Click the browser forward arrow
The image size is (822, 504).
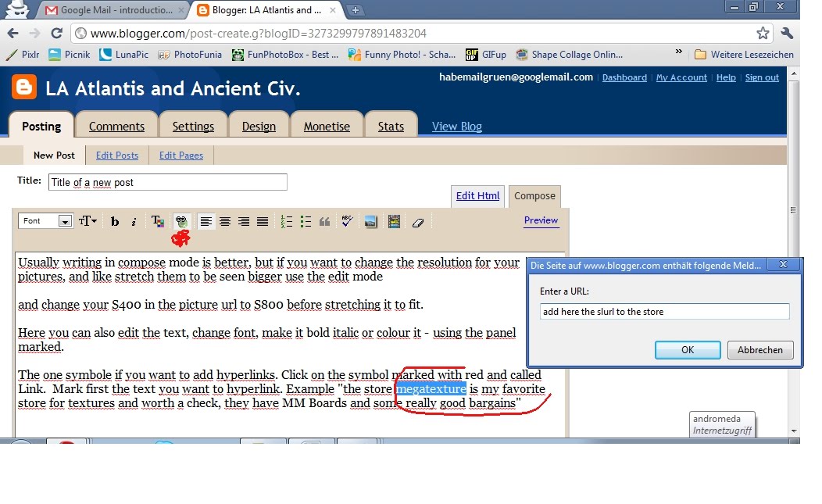tap(34, 33)
